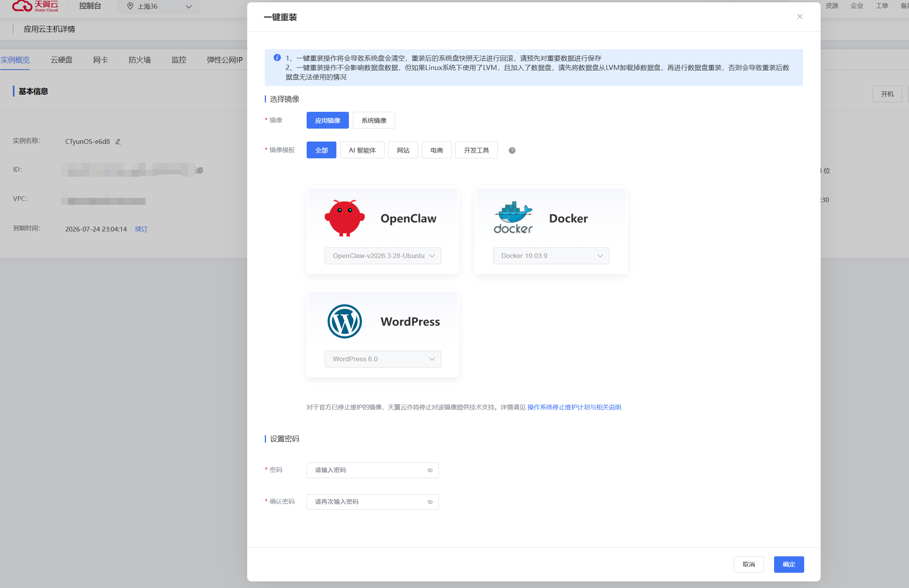Open 工单 in the top navigation
This screenshot has width=909, height=588.
point(882,6)
